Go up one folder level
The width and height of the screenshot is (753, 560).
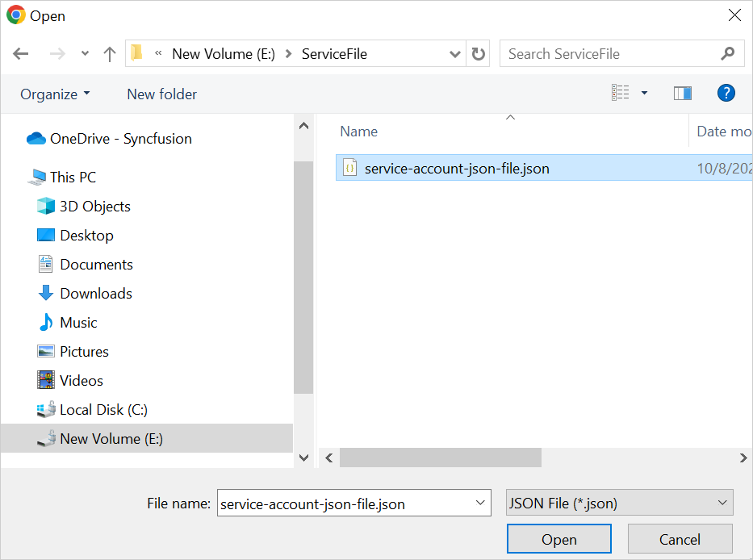point(110,54)
